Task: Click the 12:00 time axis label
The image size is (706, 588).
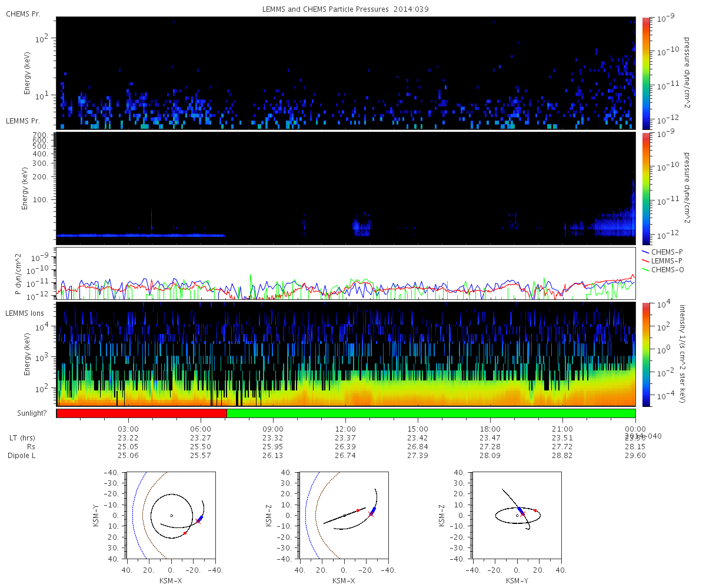Action: point(345,429)
